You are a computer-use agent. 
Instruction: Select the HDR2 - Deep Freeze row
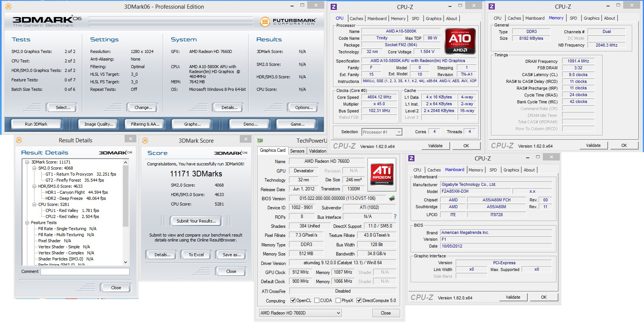click(x=76, y=198)
